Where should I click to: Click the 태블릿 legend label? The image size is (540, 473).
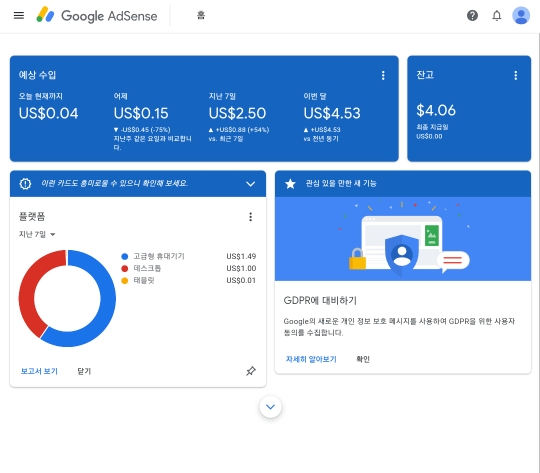(x=144, y=280)
